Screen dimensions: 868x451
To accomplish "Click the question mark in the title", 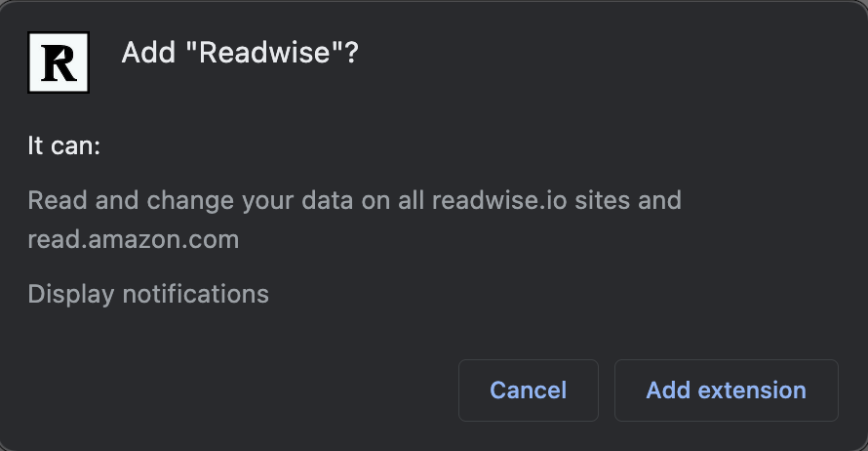I will (352, 53).
